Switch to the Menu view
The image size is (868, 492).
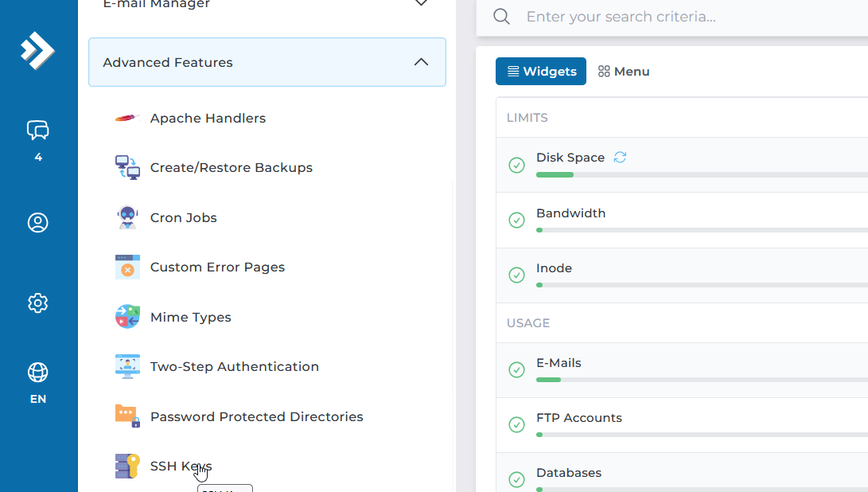[x=624, y=72]
